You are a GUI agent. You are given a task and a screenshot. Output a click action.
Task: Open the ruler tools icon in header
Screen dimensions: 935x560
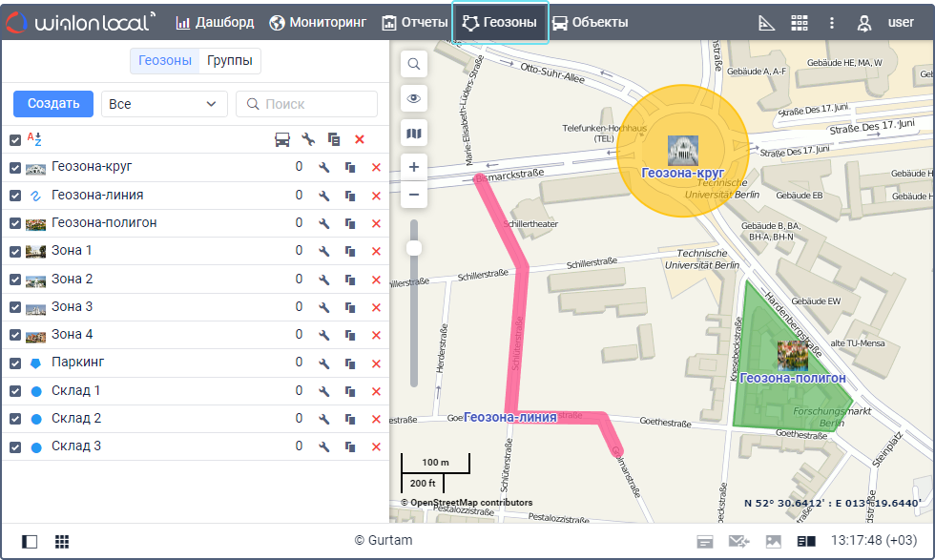[x=767, y=23]
